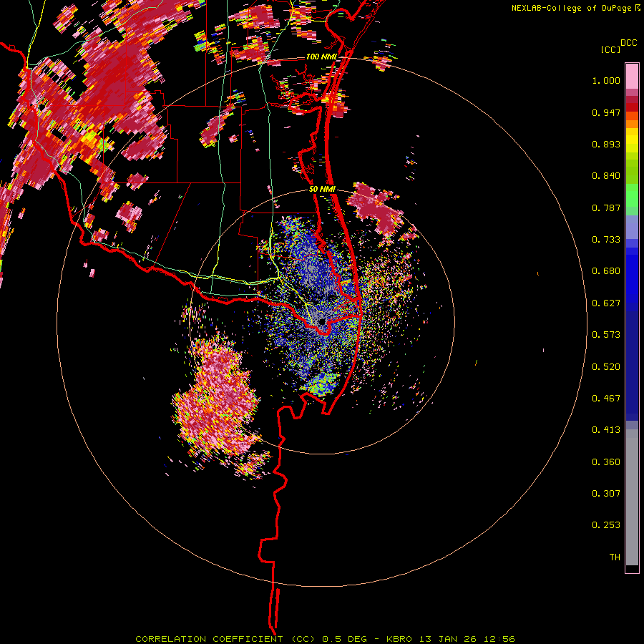Viewport: 644px width, 644px height.
Task: Click the DCC product label above the color bar
Action: pyautogui.click(x=628, y=43)
